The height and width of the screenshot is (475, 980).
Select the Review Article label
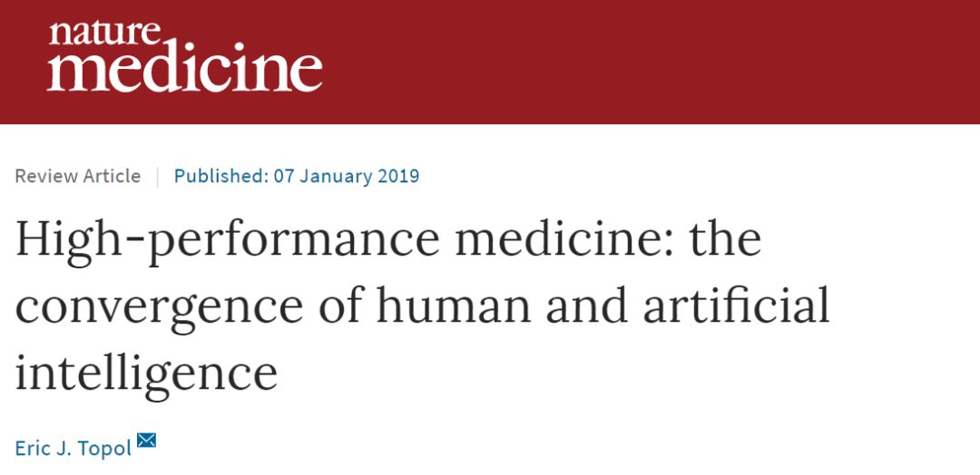(77, 176)
